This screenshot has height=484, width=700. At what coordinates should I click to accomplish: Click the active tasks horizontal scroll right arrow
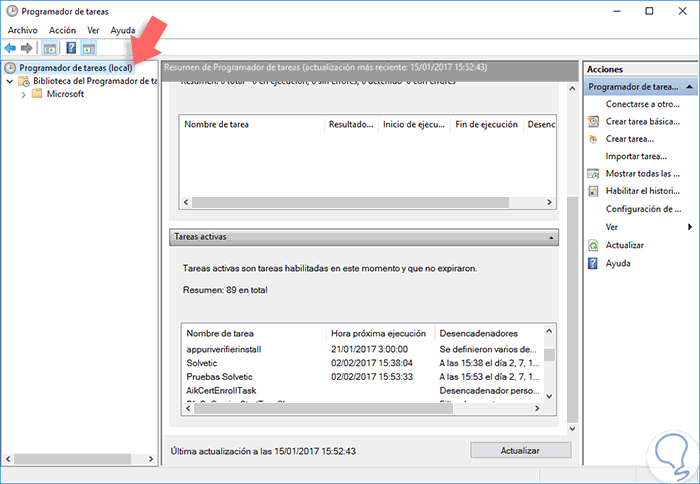point(537,408)
